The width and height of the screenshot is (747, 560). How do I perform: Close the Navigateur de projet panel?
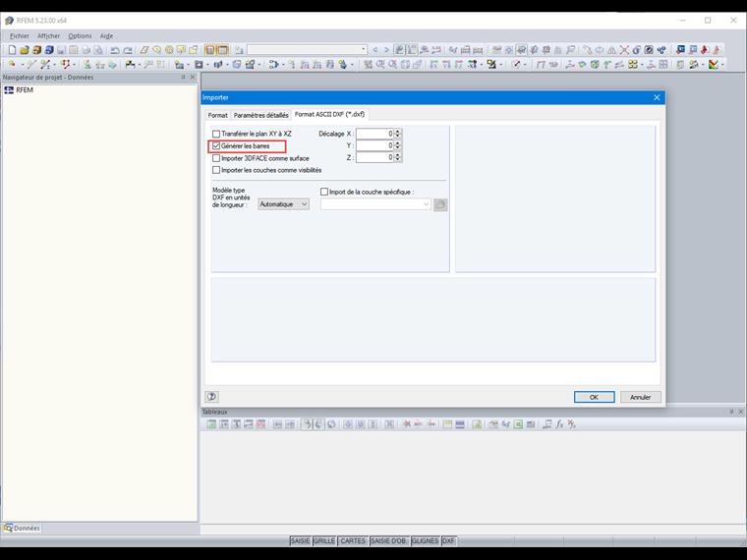click(x=193, y=78)
